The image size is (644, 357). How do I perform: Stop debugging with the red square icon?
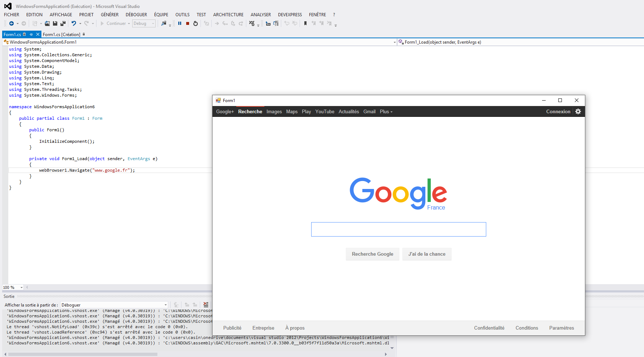(188, 23)
